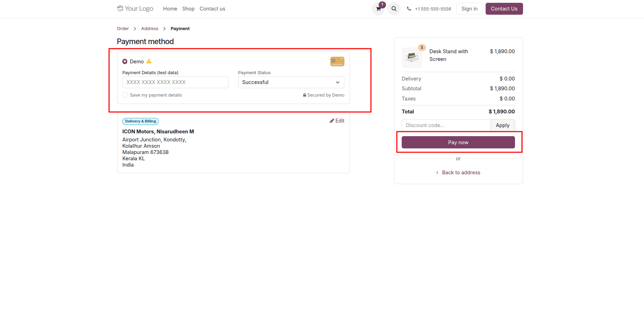
Task: Open the Payment Status dropdown
Action: pos(291,82)
